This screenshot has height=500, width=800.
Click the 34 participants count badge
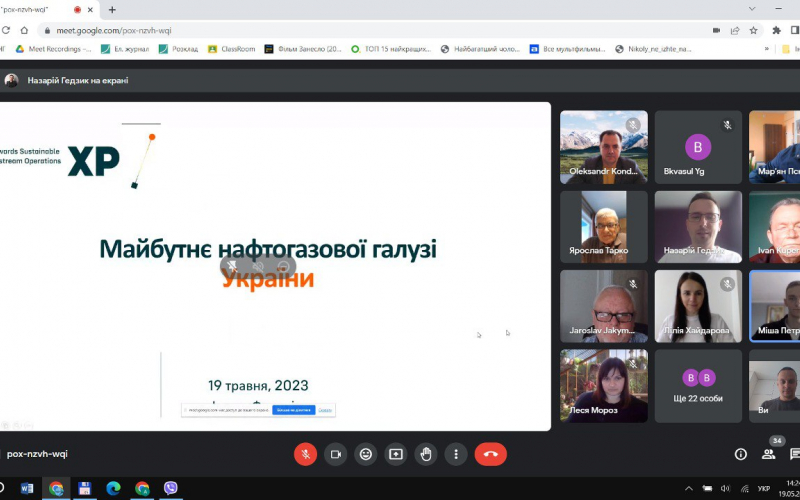coord(777,441)
